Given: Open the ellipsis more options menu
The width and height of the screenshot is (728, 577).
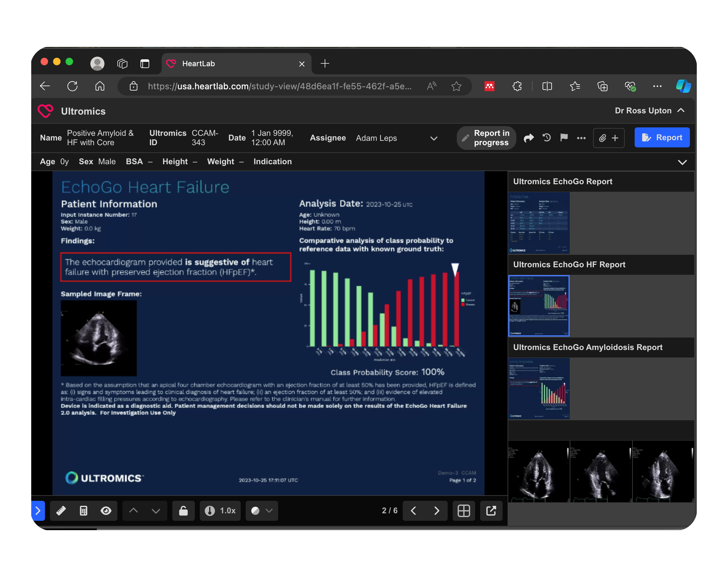Looking at the screenshot, I should pos(582,138).
